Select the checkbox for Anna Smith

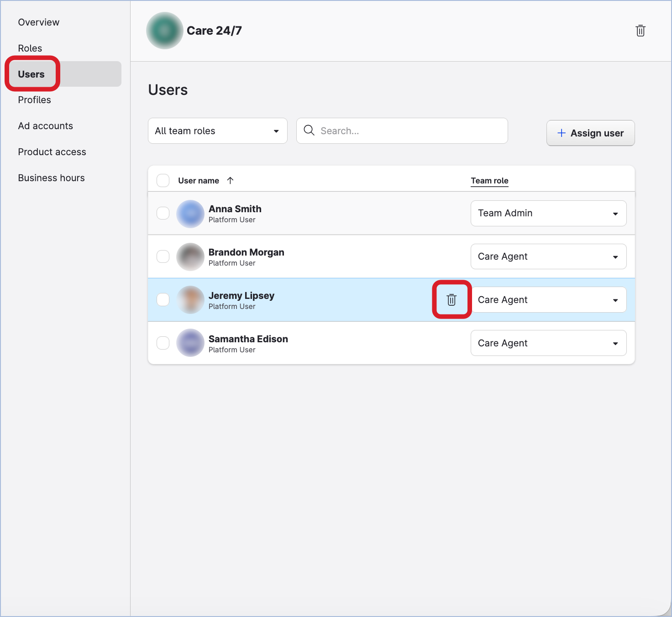click(163, 213)
